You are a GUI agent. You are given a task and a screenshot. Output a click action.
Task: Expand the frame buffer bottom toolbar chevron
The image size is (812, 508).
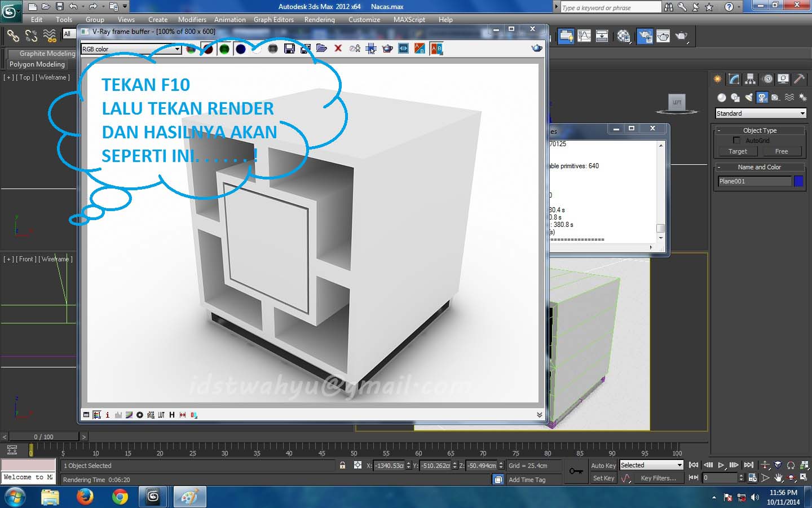[540, 415]
